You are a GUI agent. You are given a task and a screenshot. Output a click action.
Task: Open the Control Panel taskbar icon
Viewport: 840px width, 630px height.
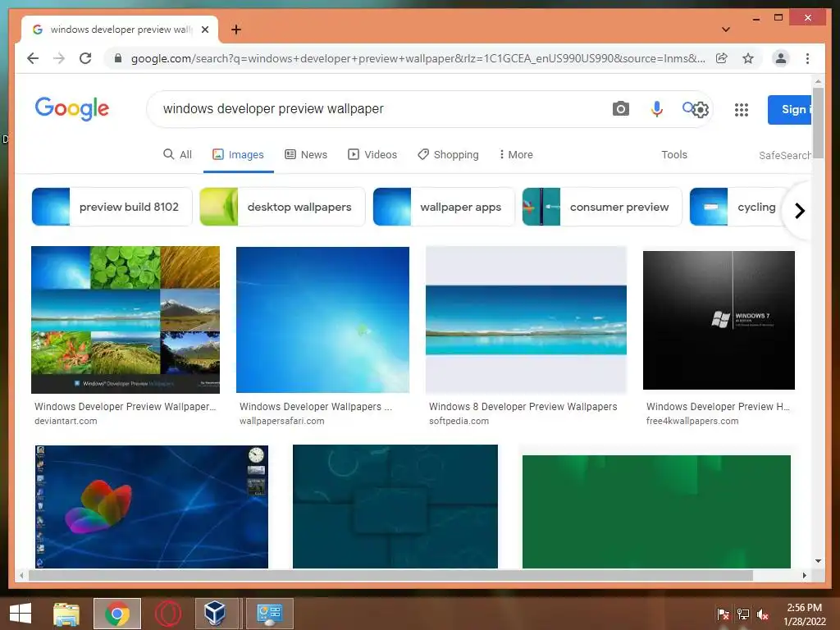pos(269,614)
